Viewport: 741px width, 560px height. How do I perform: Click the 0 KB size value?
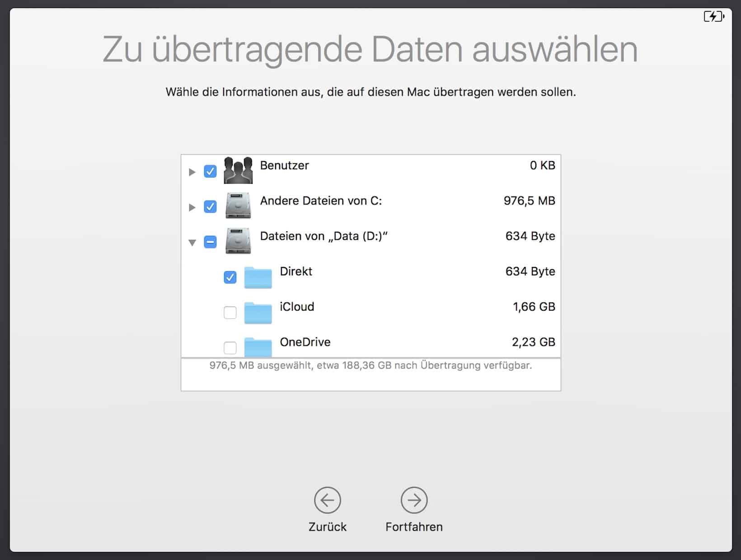[543, 165]
